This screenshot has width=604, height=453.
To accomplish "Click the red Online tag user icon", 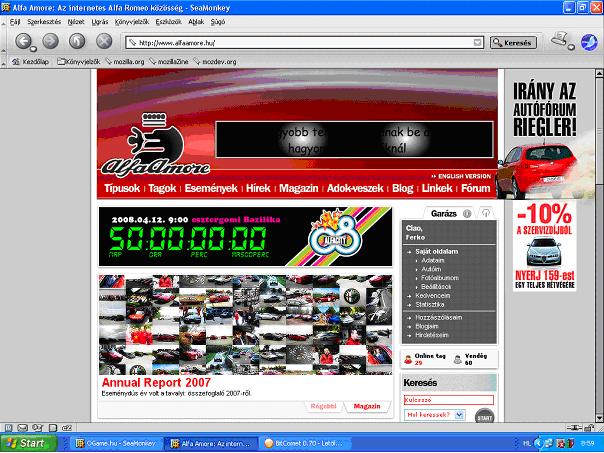I will 408,360.
